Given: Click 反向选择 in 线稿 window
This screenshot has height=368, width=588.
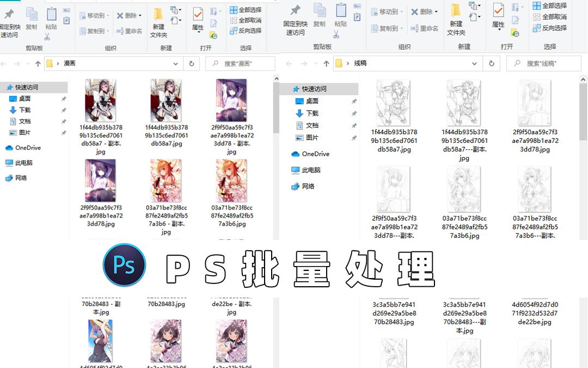Looking at the screenshot, I should point(550,28).
